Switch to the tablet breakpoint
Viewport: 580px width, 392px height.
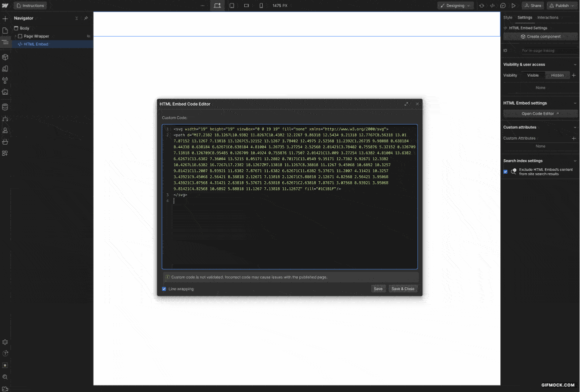(x=232, y=6)
